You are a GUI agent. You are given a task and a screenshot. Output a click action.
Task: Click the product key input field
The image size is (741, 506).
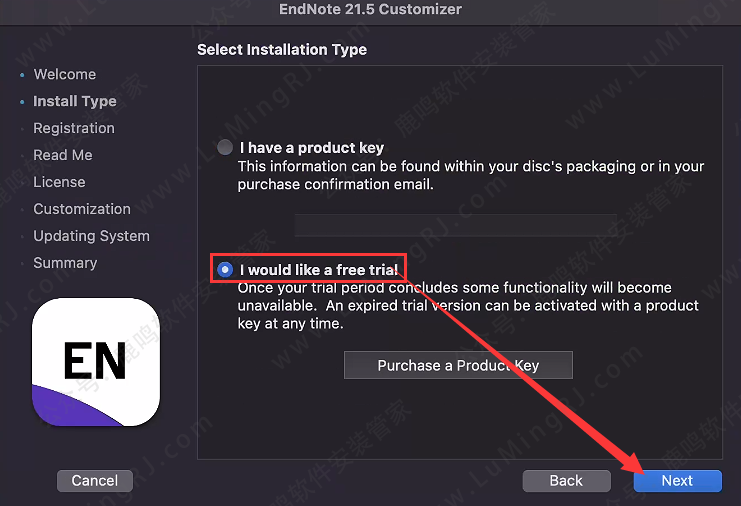pos(456,223)
